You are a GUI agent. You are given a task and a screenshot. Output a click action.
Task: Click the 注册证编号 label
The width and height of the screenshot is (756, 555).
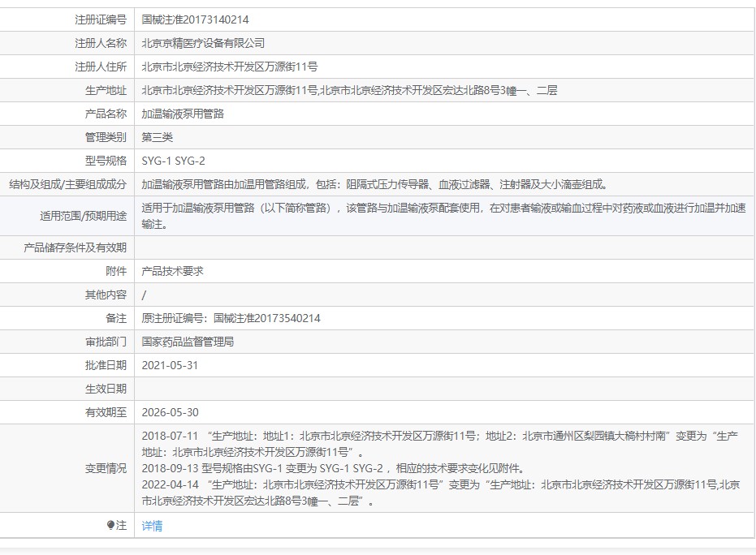click(101, 19)
